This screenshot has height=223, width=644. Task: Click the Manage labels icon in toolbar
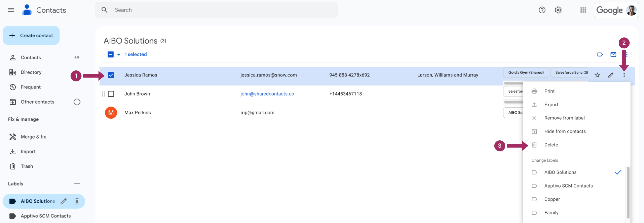(599, 54)
